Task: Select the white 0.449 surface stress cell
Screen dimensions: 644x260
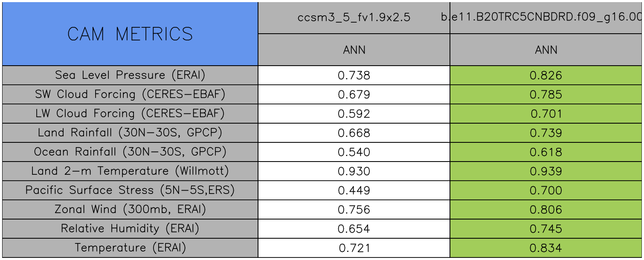Action: [x=354, y=191]
